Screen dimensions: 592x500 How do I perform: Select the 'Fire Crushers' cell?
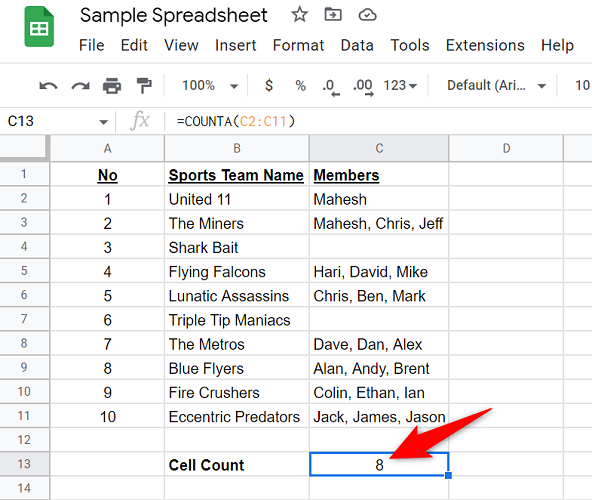(x=237, y=392)
